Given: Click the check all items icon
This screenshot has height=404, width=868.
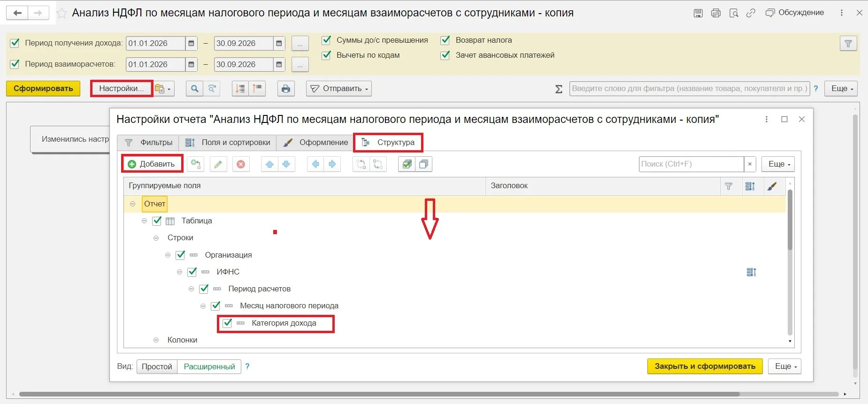Looking at the screenshot, I should click(x=407, y=164).
